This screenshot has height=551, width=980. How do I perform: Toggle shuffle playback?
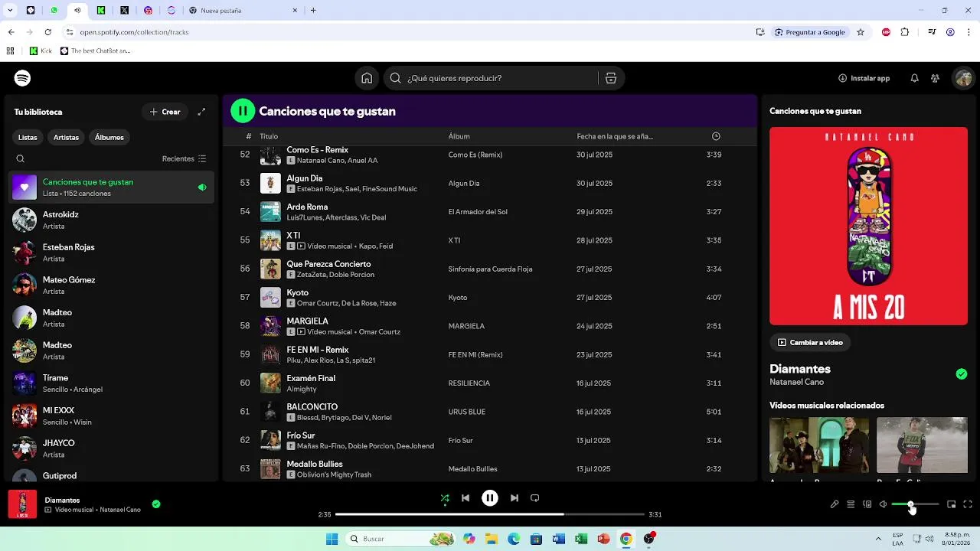tap(445, 498)
